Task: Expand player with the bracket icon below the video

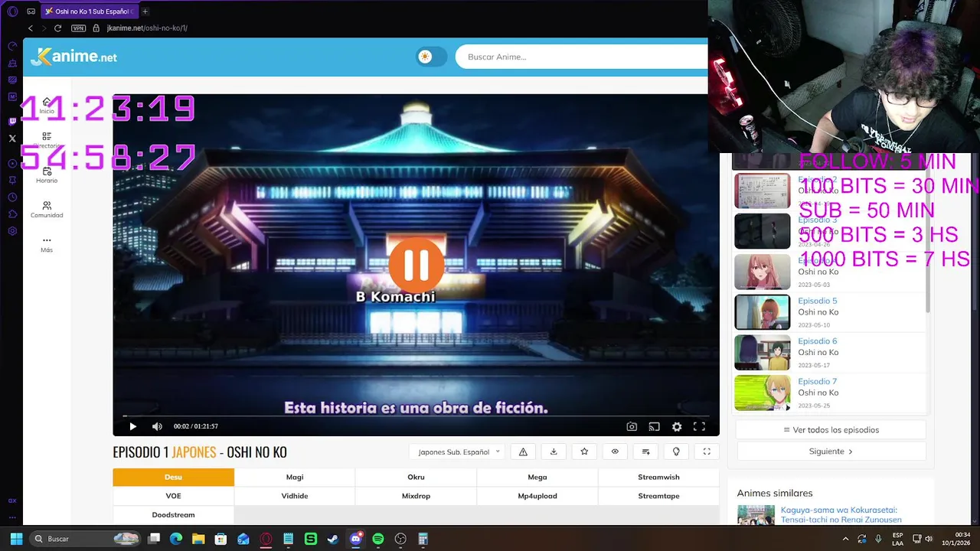Action: click(x=707, y=452)
